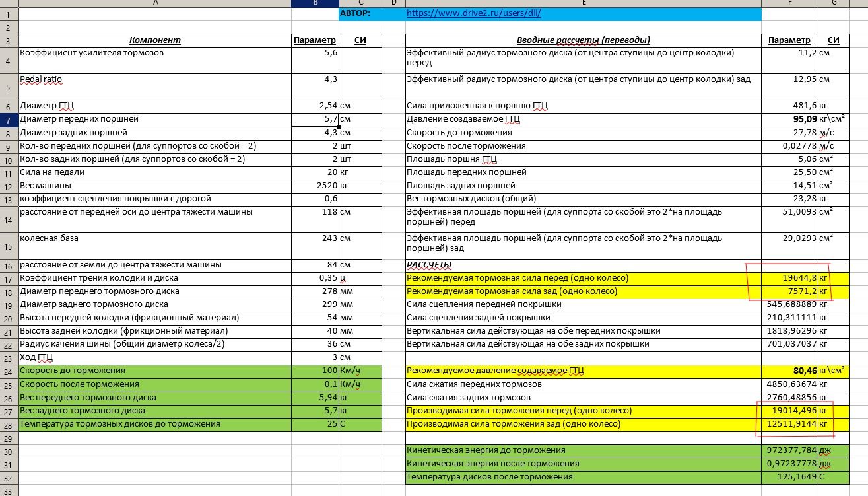The image size is (868, 496).
Task: Click front brake clamping force 4850,63674
Action: [789, 384]
